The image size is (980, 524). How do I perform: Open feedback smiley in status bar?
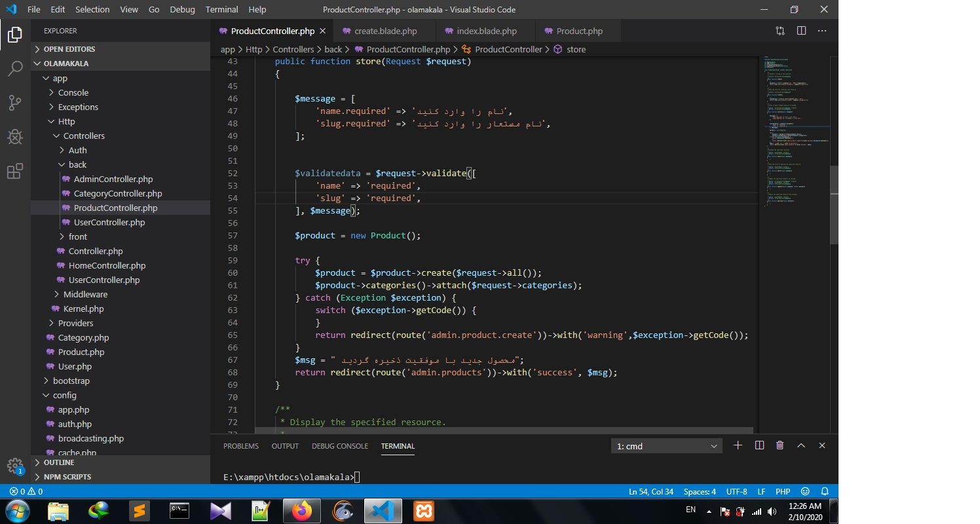[x=805, y=491]
